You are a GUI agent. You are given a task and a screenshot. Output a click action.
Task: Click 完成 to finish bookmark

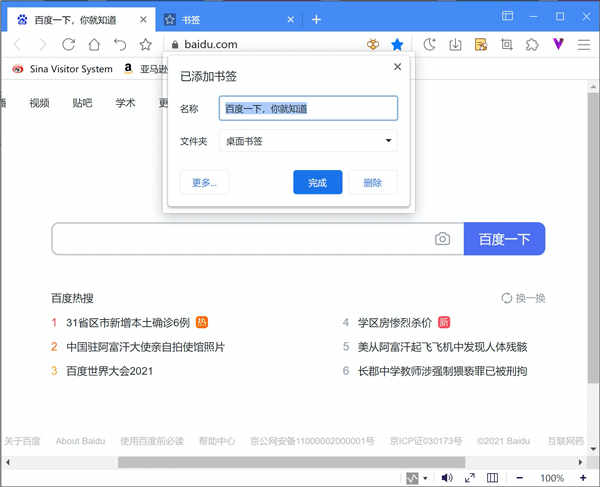tap(318, 182)
